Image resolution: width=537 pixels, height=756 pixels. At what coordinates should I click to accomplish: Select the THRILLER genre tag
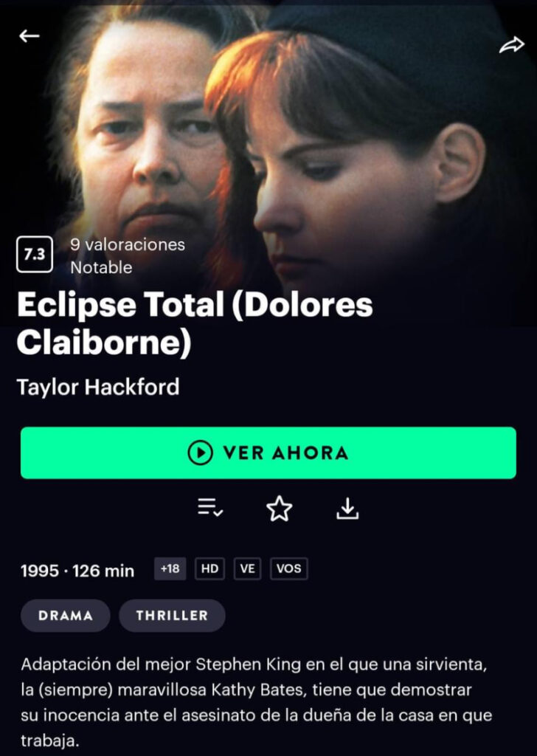[x=172, y=615]
